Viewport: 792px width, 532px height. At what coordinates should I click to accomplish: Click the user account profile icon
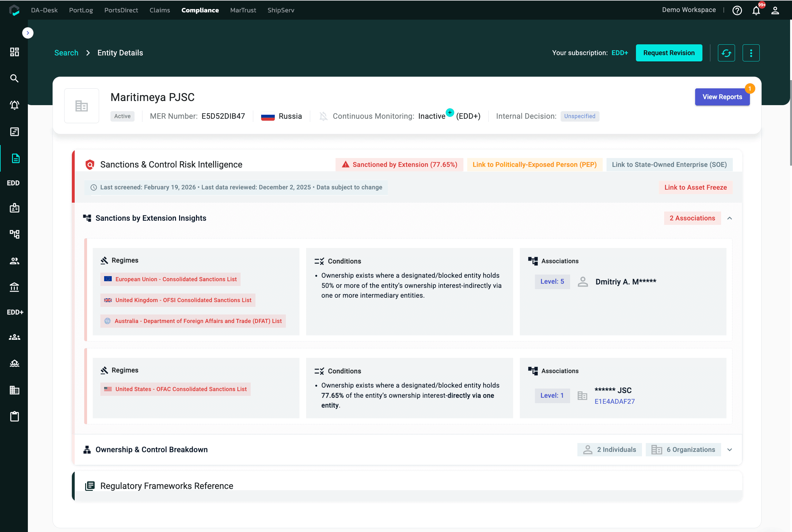[775, 10]
